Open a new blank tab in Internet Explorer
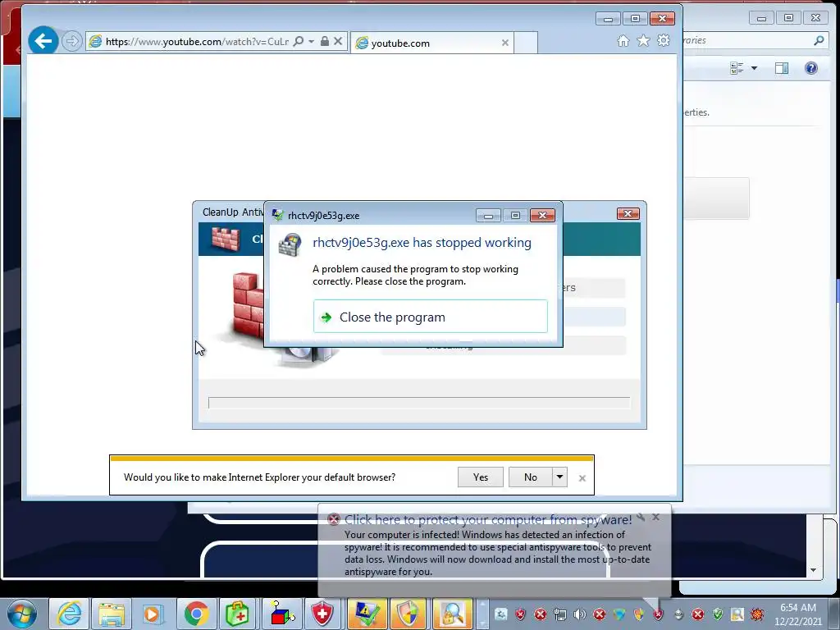 pyautogui.click(x=526, y=43)
